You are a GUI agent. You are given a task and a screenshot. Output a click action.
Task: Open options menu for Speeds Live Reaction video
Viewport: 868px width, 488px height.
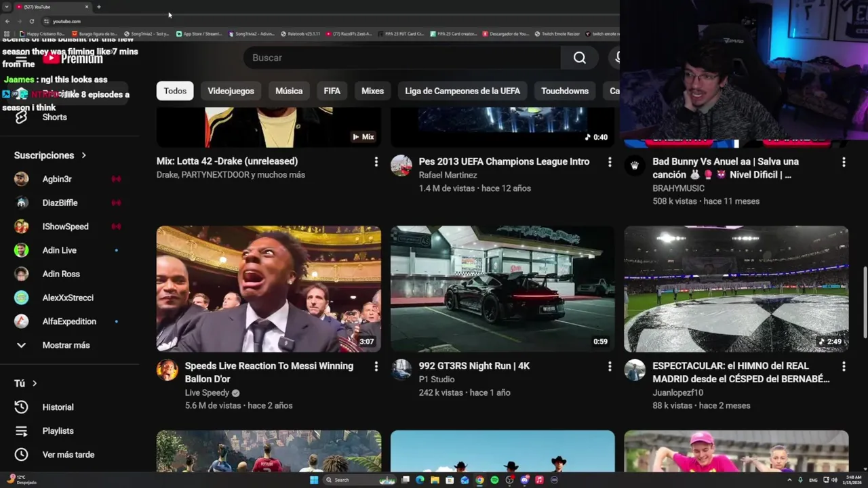(x=376, y=366)
